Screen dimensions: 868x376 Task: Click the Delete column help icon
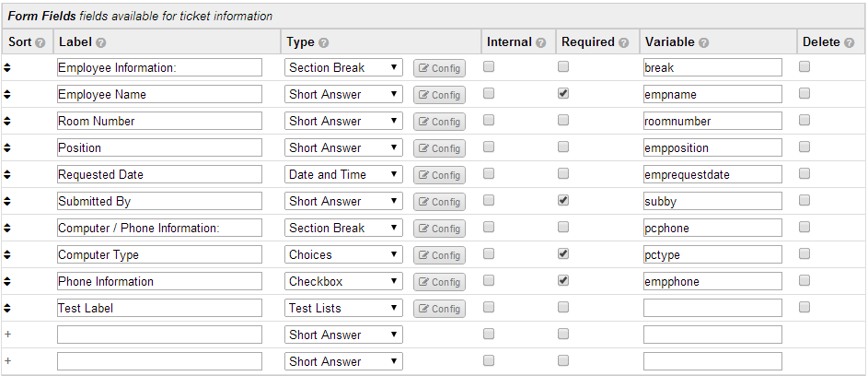pos(850,42)
